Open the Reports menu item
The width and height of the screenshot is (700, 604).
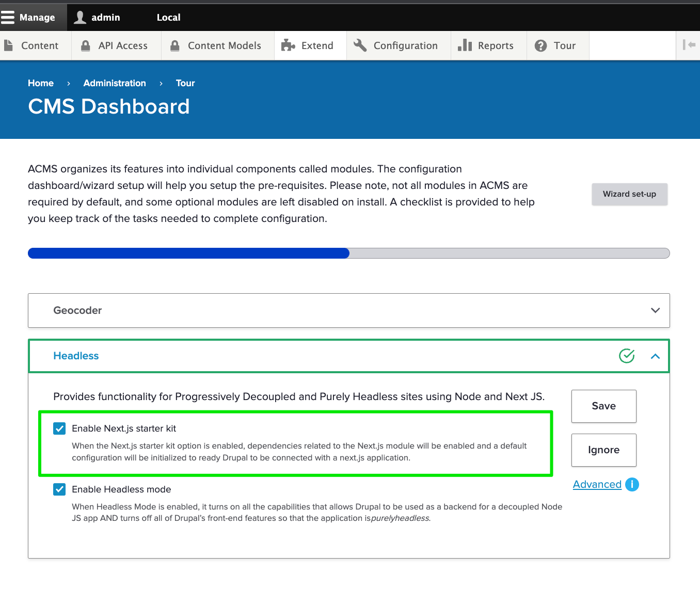pos(489,45)
